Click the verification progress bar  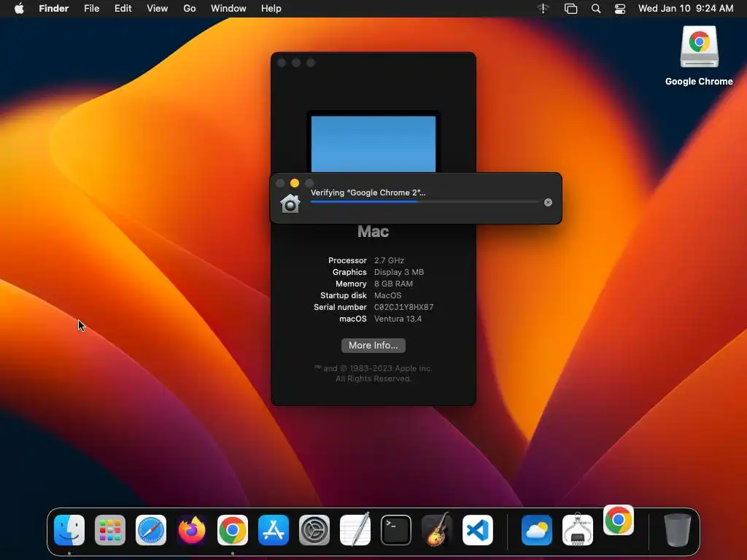click(425, 202)
